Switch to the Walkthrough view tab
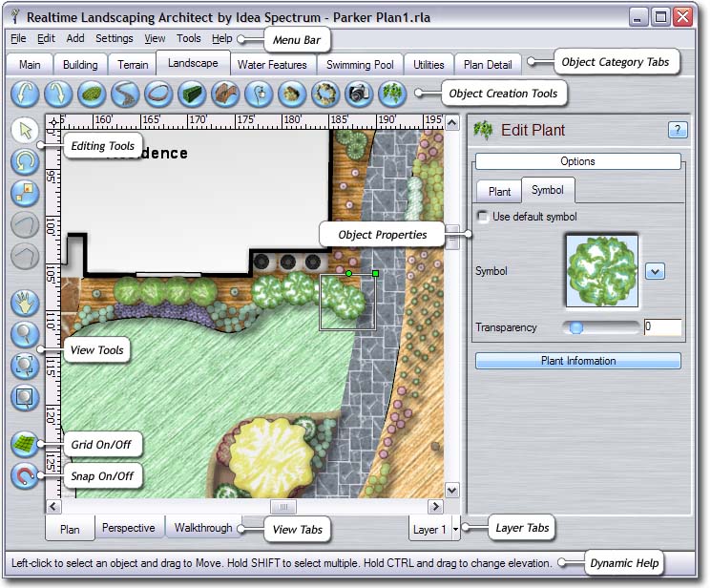711x588 pixels. coord(203,528)
